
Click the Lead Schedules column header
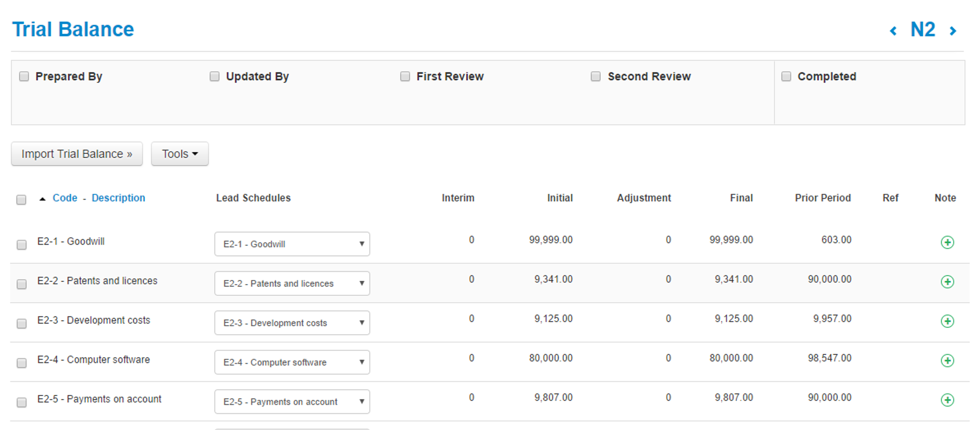(x=253, y=198)
